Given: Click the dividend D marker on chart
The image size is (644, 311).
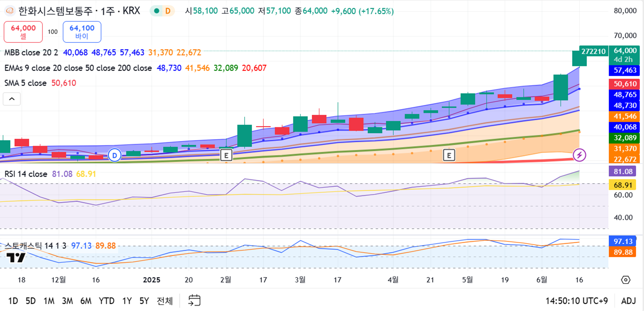Looking at the screenshot, I should click(114, 155).
